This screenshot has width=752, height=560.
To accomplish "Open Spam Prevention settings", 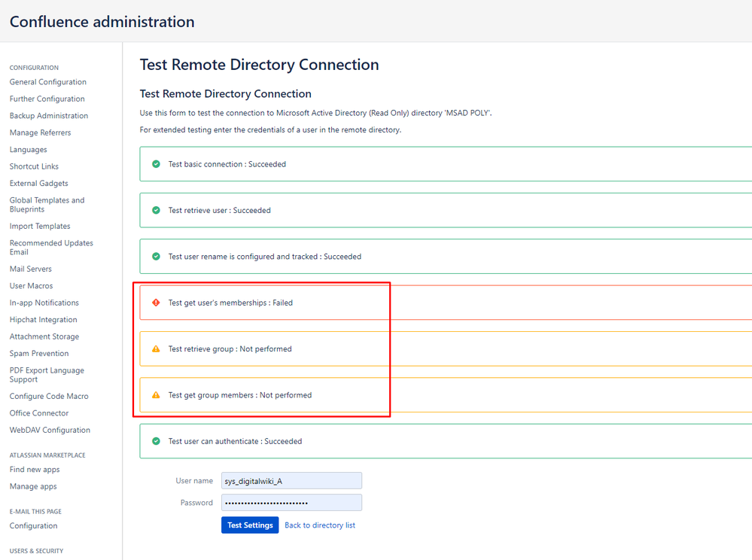I will click(x=39, y=353).
